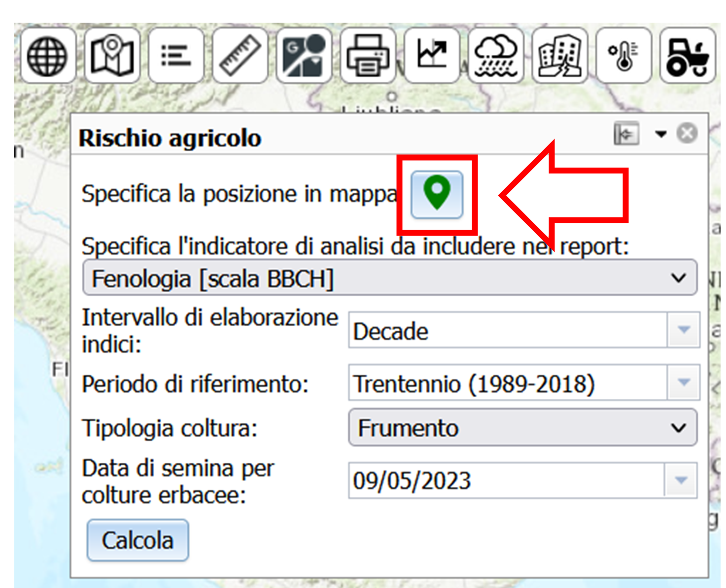Viewport: 726px width, 588px height.
Task: Click the Rischio agricolo panel title
Action: click(x=170, y=138)
